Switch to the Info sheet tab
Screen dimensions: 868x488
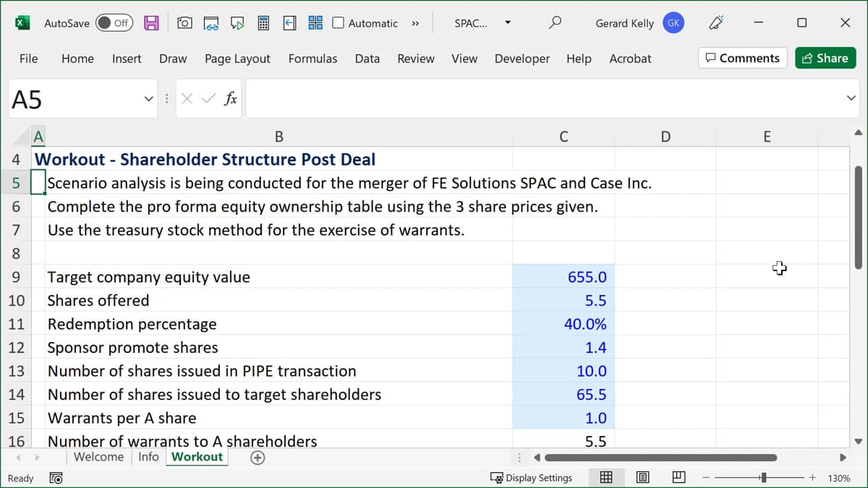(x=148, y=457)
